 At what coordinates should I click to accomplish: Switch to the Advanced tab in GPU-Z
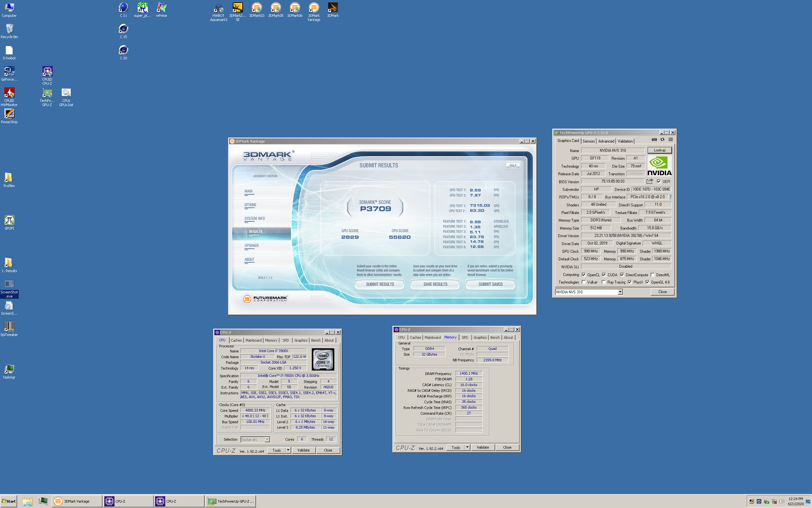(606, 141)
